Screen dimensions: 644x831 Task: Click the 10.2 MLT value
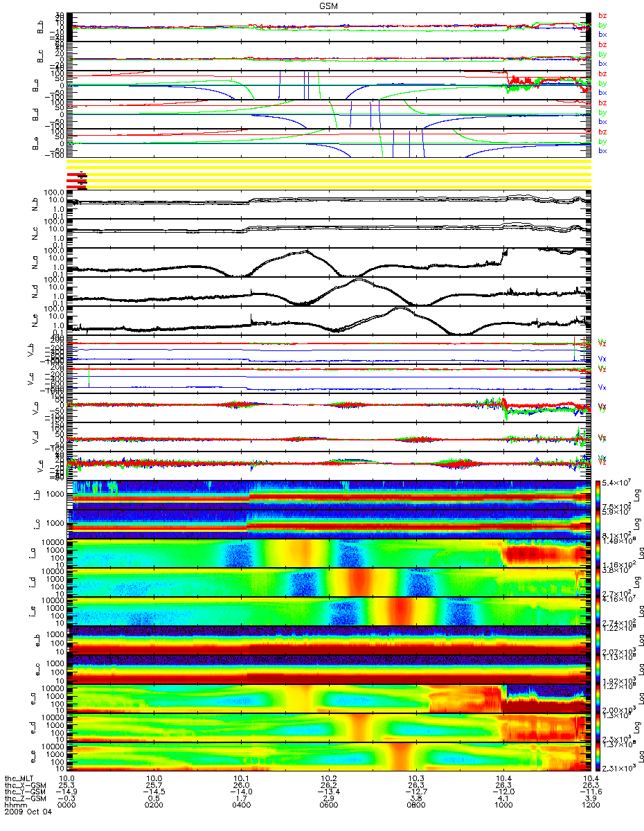pos(329,779)
